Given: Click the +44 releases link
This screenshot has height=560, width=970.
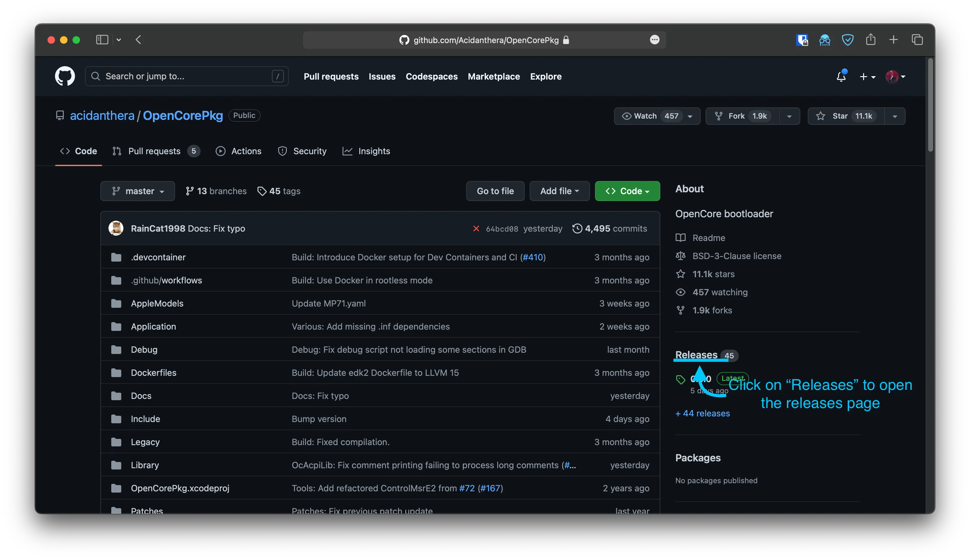Looking at the screenshot, I should coord(702,413).
